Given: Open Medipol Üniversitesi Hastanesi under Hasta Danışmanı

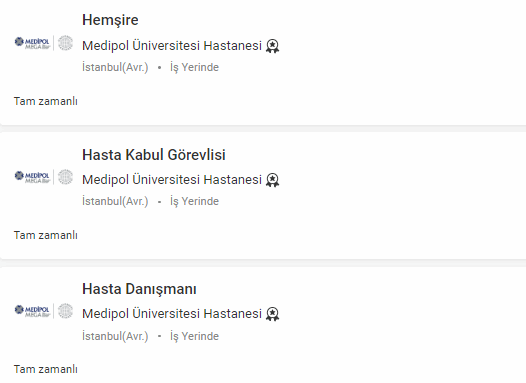Looking at the screenshot, I should [172, 314].
